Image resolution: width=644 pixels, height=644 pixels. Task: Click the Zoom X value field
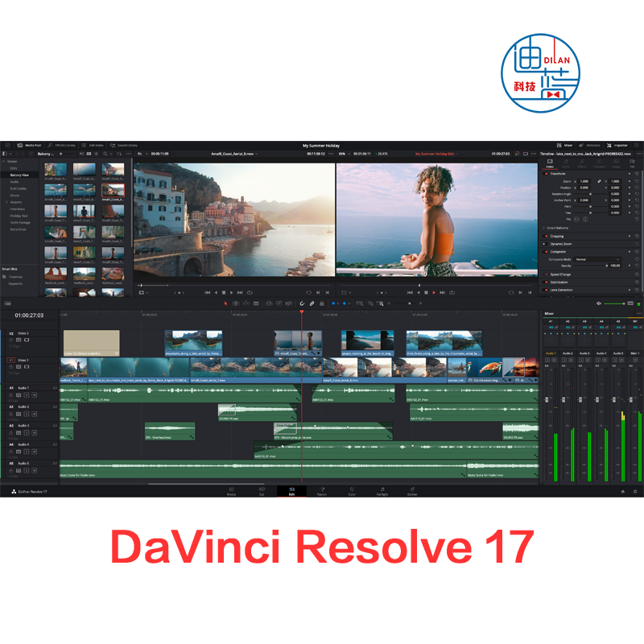586,181
